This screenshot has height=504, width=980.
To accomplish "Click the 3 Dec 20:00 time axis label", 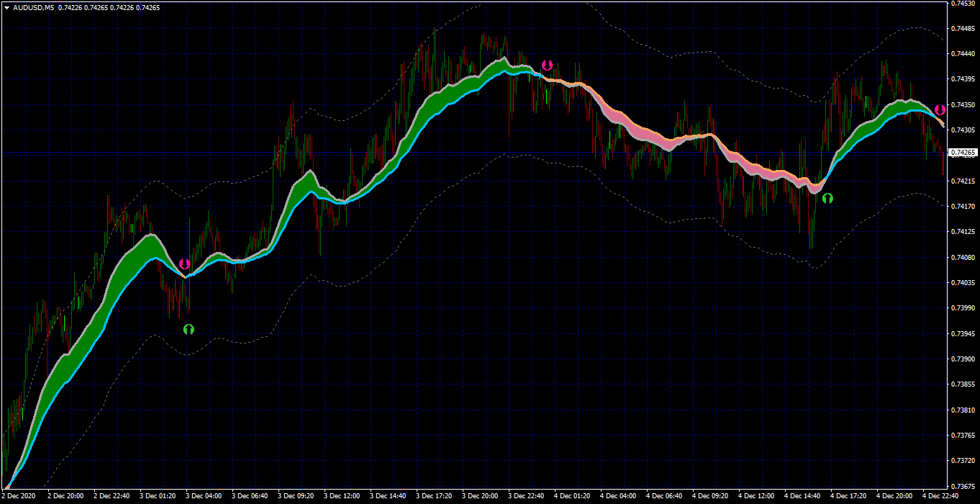I will (481, 496).
